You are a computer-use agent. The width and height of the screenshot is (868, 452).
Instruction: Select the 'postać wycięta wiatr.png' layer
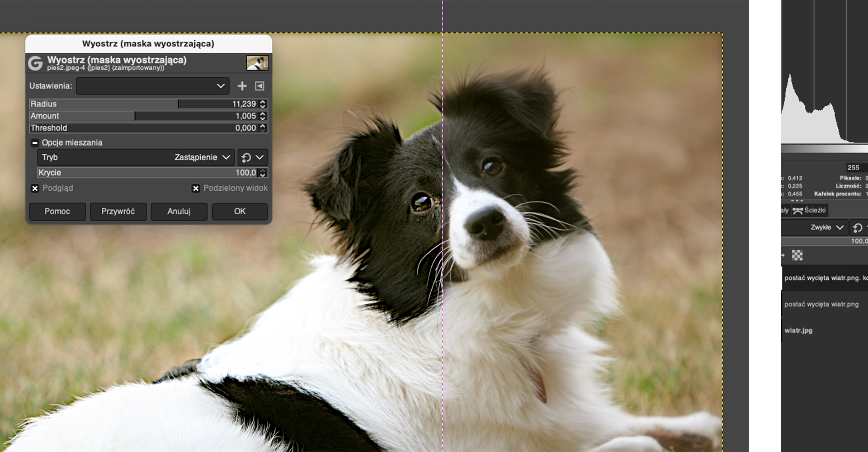pyautogui.click(x=825, y=304)
